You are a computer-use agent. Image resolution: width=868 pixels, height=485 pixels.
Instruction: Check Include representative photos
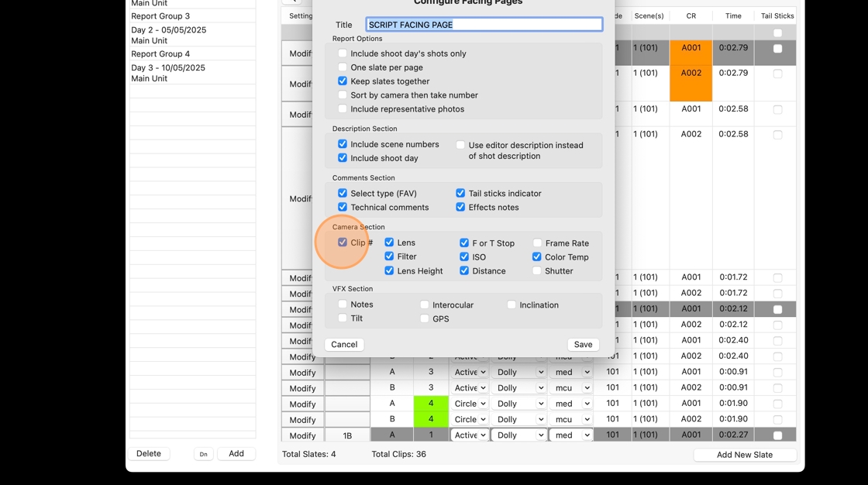click(343, 108)
